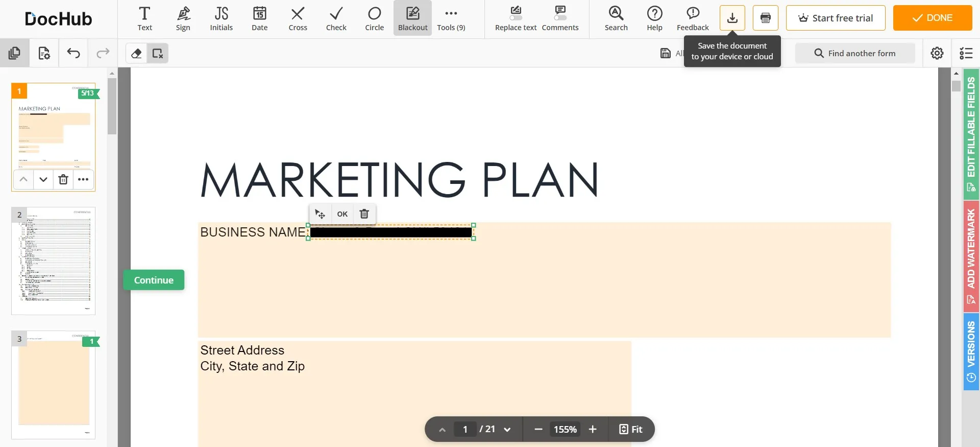Click the page number field
Screen dimensions: 980x447
coord(465,429)
